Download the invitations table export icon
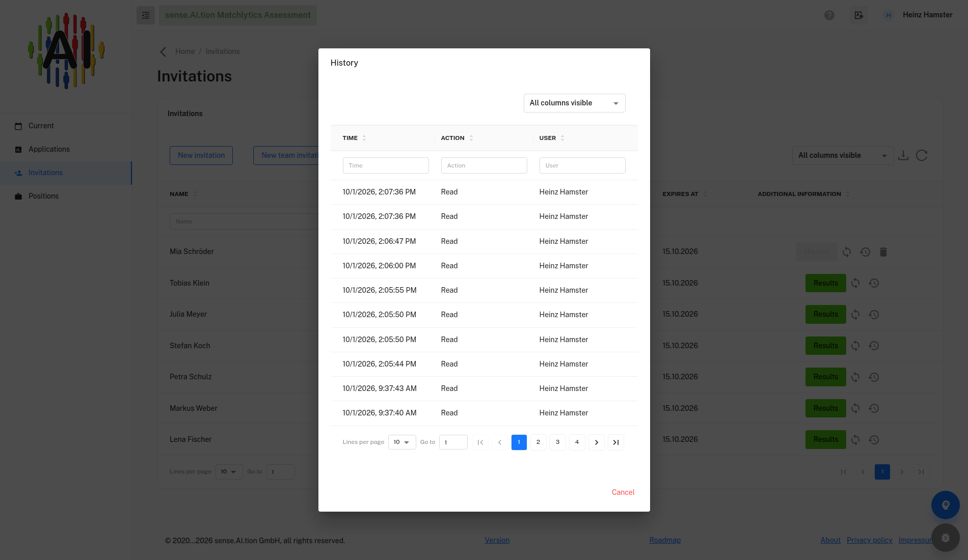Viewport: 968px width, 560px height. [x=903, y=155]
